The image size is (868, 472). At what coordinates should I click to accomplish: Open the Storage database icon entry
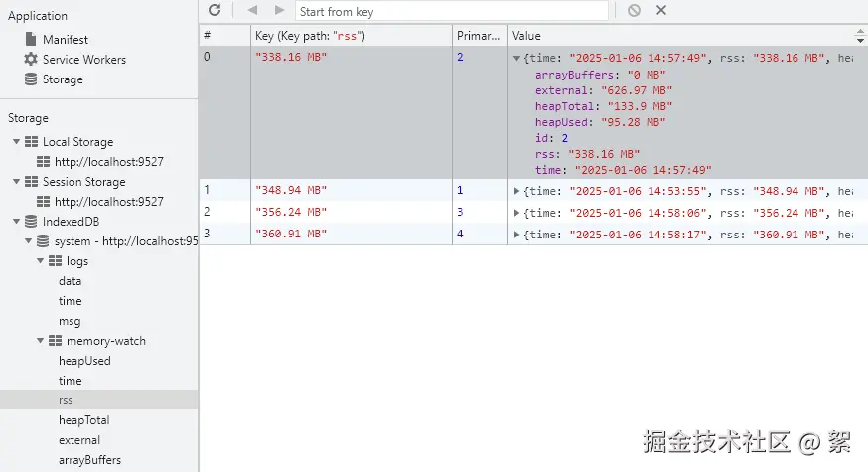click(x=54, y=79)
